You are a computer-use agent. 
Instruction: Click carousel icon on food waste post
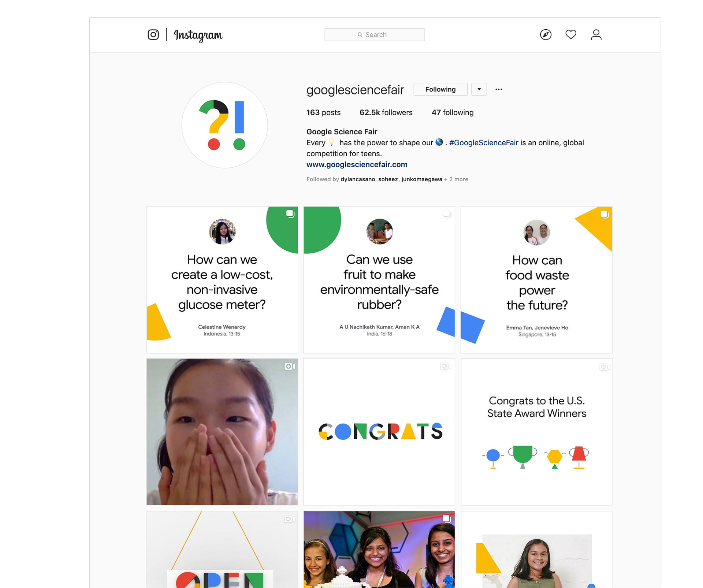point(605,214)
